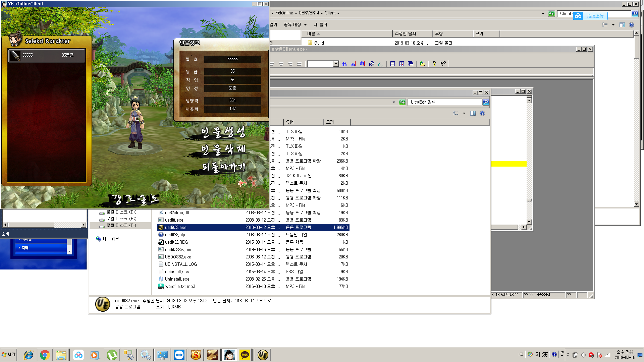This screenshot has height=362, width=644.
Task: Click the FTP open folder icon
Action: pos(422,64)
